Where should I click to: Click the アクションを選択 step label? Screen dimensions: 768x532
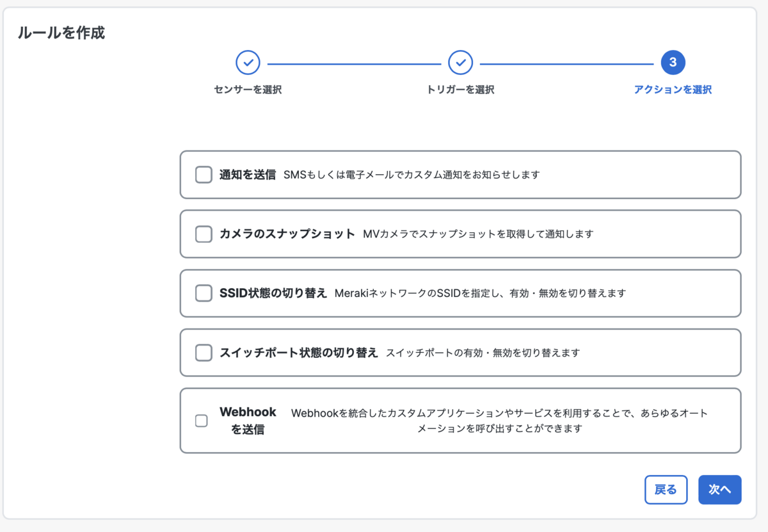point(673,90)
